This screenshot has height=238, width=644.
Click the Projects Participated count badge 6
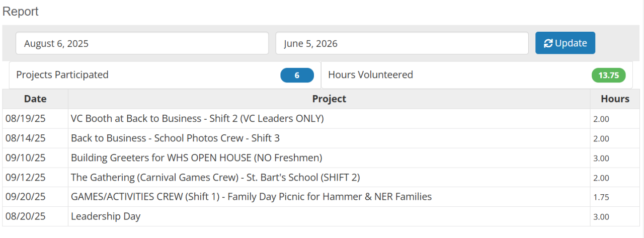(x=297, y=75)
